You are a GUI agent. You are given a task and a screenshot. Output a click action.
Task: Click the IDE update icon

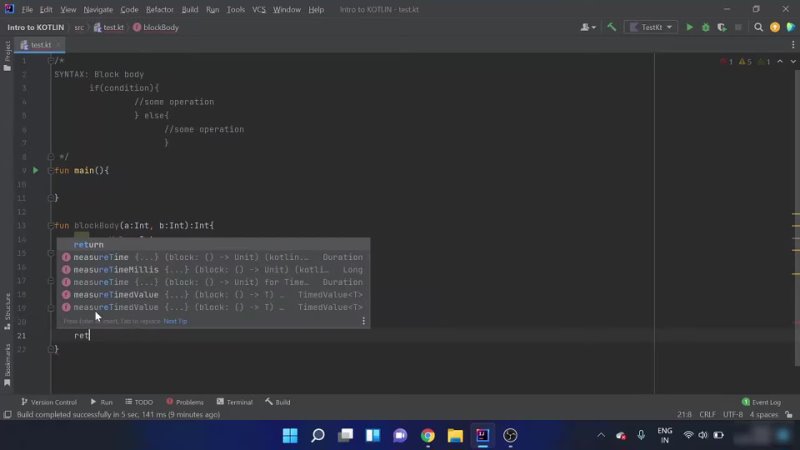coord(775,28)
